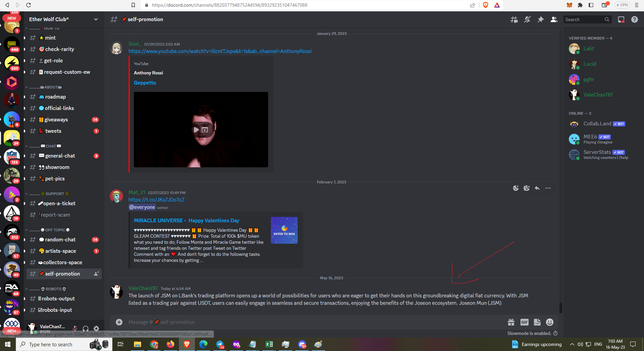
Task: Play the Geppetto YouTube video
Action: click(x=196, y=130)
